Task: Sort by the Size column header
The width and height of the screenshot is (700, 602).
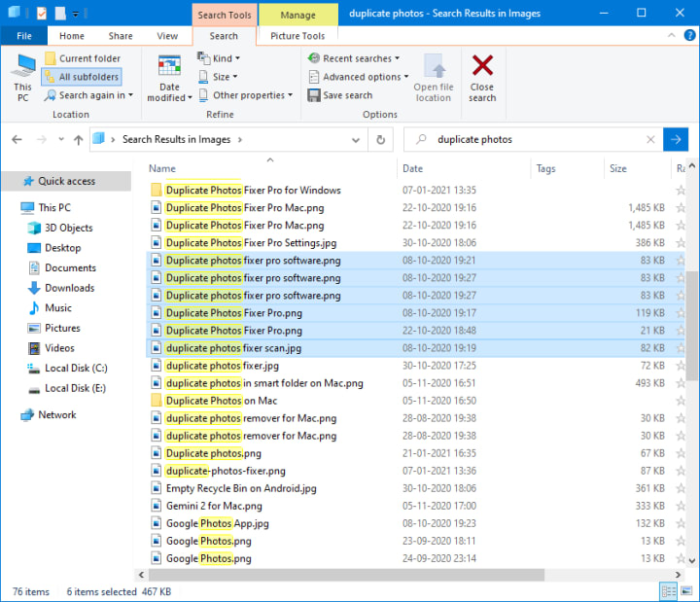Action: pos(638,168)
